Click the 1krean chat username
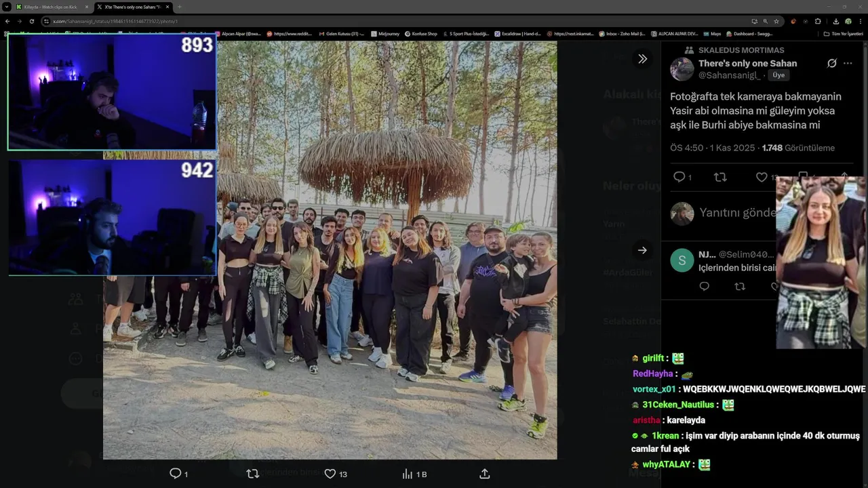 pos(665,436)
